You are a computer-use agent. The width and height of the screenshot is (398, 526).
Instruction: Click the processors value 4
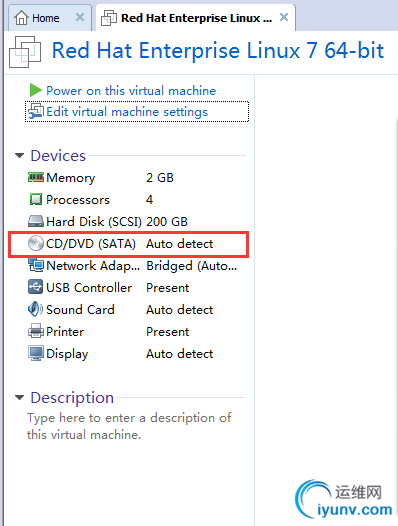pyautogui.click(x=149, y=200)
